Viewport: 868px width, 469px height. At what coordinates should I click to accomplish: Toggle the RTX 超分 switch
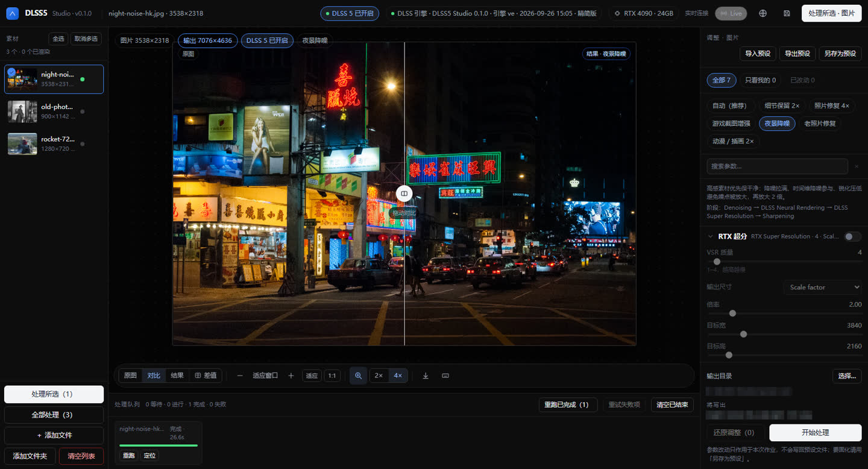[852, 236]
